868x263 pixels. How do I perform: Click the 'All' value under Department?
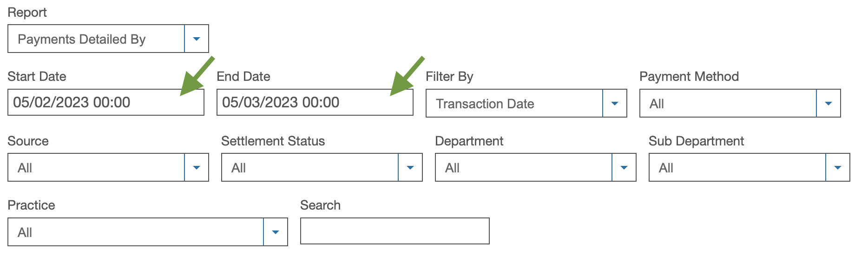tap(453, 168)
